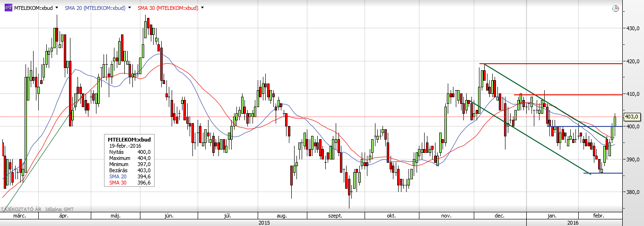The width and height of the screenshot is (644, 226).
Task: Click the SMA 30 396,6 value row
Action: click(130, 183)
